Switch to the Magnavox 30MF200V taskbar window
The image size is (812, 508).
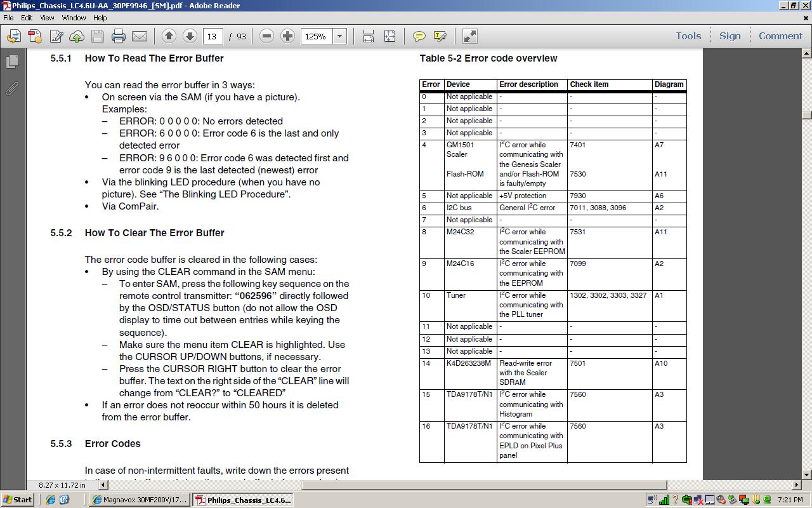pyautogui.click(x=140, y=500)
